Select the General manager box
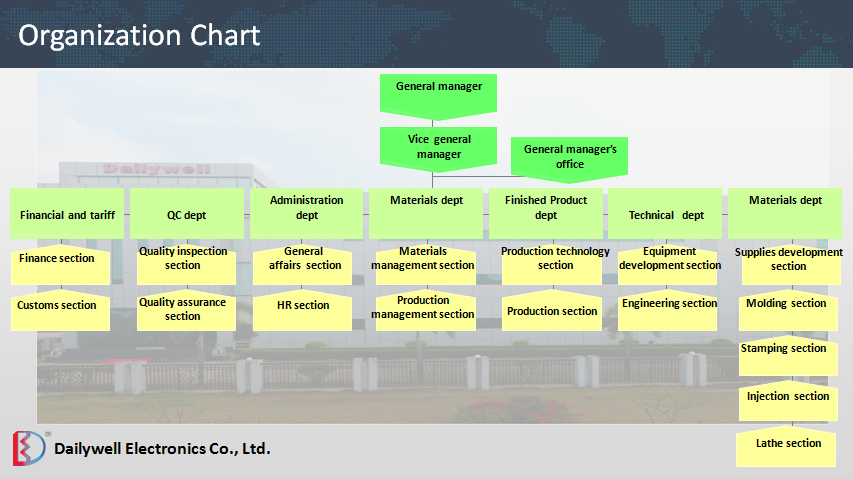 click(438, 90)
